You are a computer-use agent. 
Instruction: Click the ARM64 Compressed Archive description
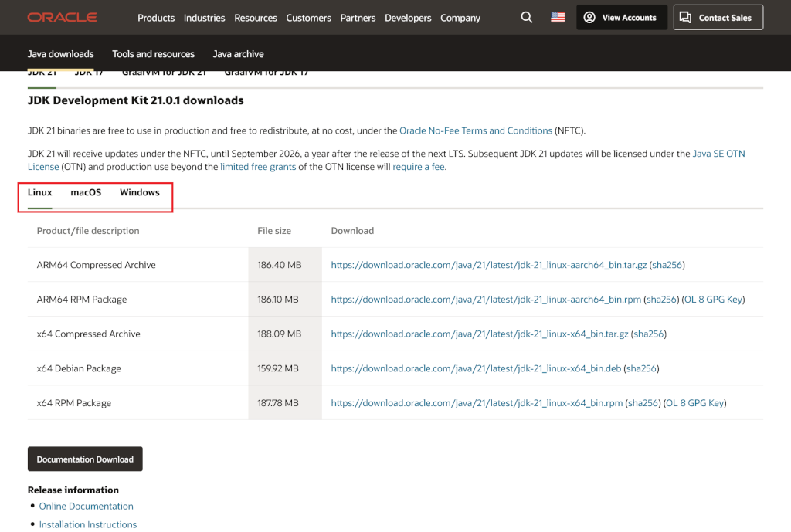tap(97, 265)
